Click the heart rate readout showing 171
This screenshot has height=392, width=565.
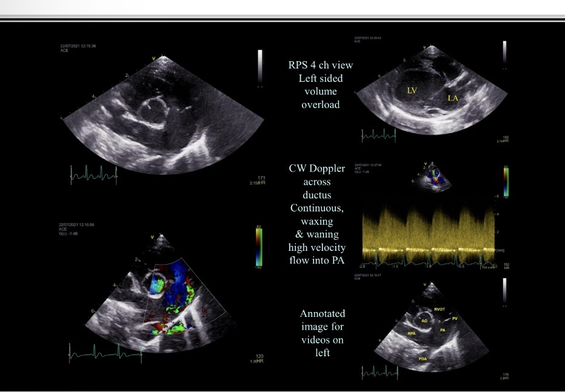click(x=261, y=178)
